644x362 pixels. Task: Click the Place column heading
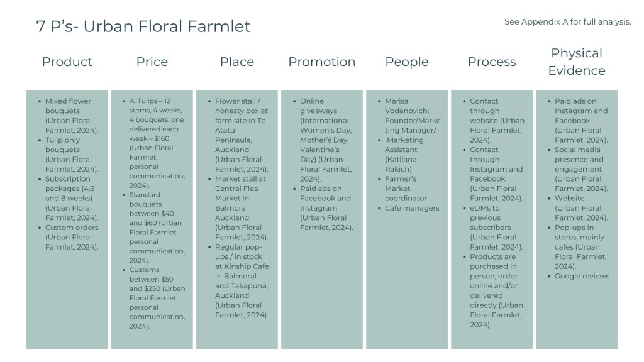237,62
